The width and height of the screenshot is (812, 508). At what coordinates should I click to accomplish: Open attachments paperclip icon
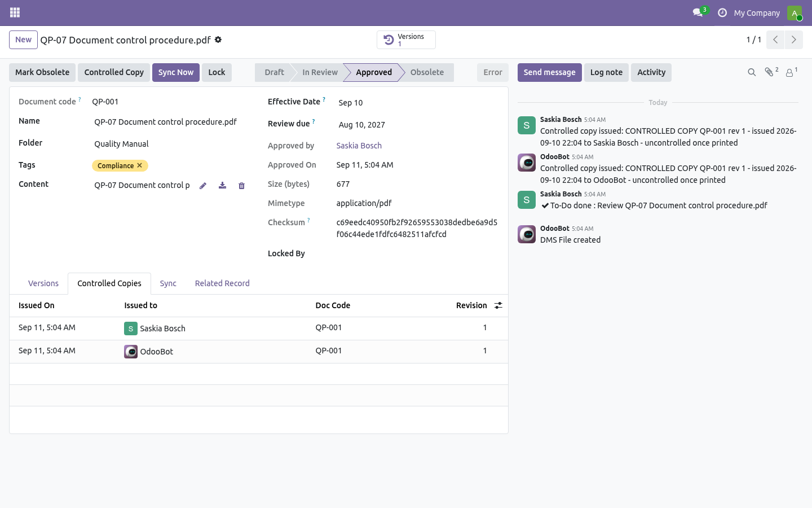[x=771, y=72]
